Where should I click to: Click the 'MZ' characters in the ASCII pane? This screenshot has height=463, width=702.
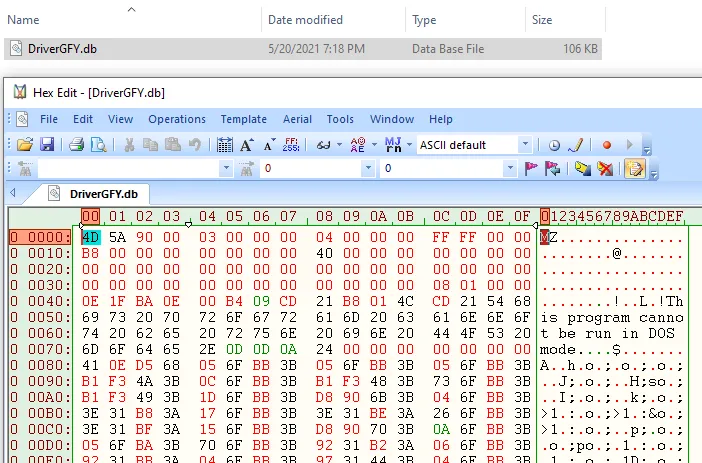coord(548,237)
